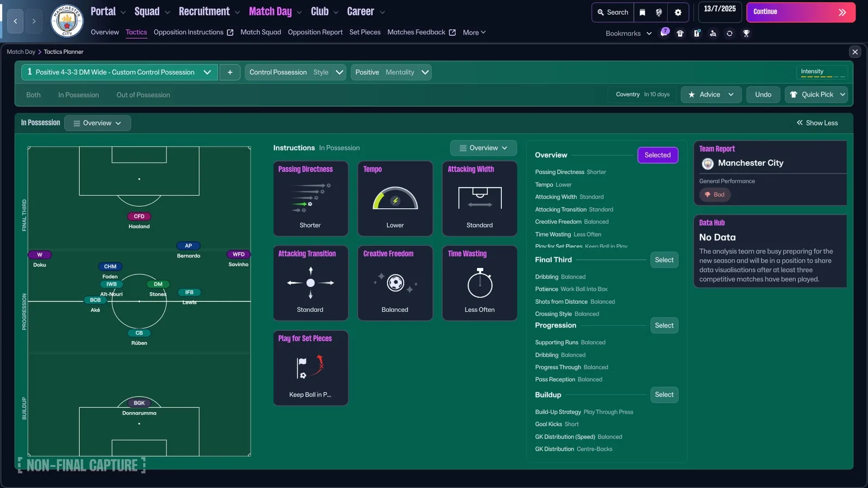The width and height of the screenshot is (868, 488).
Task: Click Rúben's CB role marker
Action: pos(139,333)
